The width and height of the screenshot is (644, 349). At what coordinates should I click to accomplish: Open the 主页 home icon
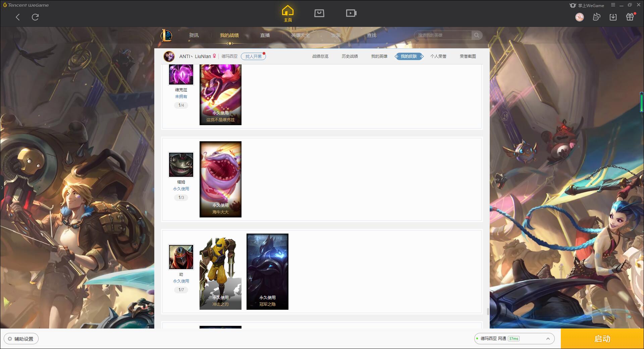288,14
